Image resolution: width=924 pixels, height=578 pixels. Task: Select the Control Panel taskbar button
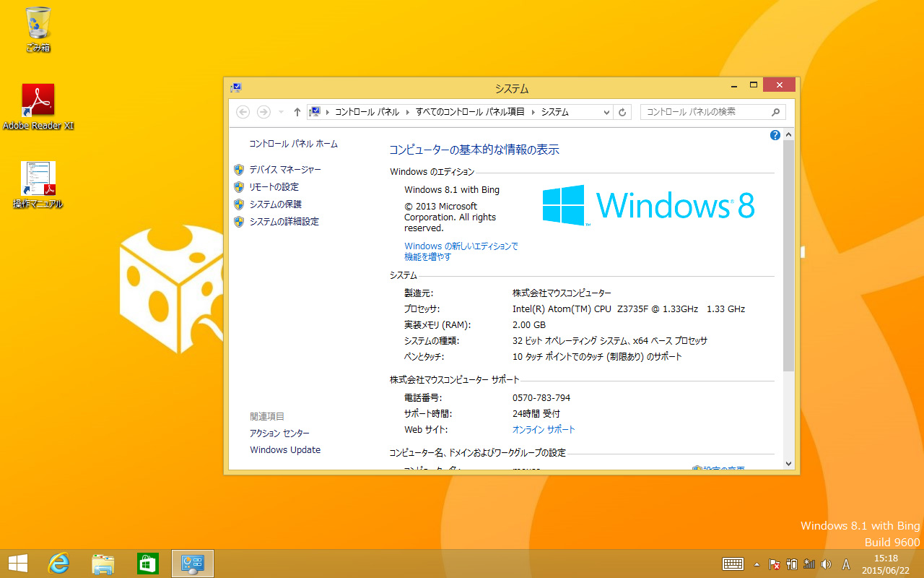[x=192, y=564]
